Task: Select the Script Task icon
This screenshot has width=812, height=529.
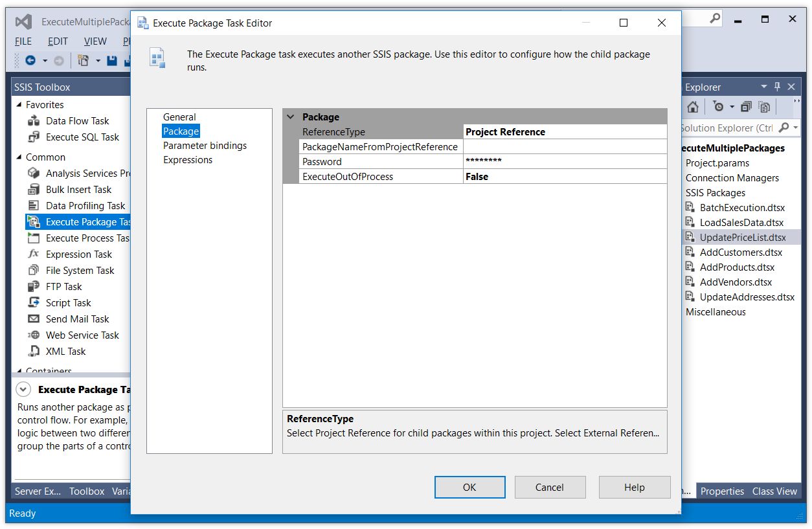Action: click(34, 303)
